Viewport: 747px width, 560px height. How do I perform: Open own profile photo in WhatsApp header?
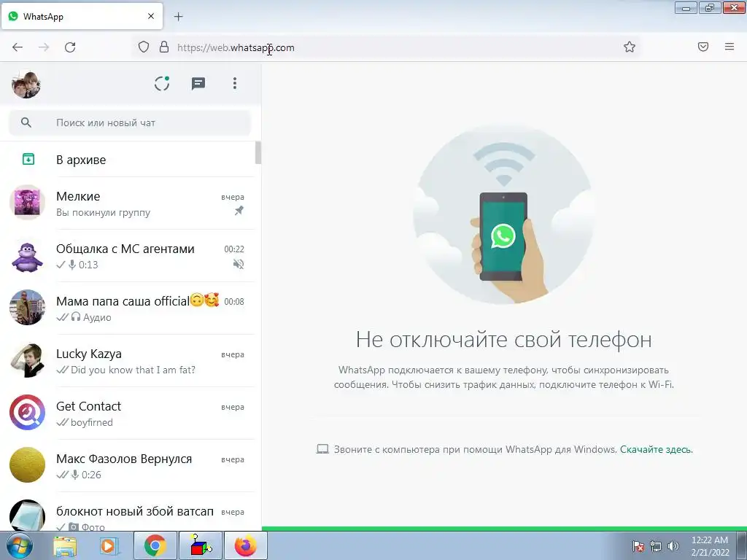coord(26,85)
